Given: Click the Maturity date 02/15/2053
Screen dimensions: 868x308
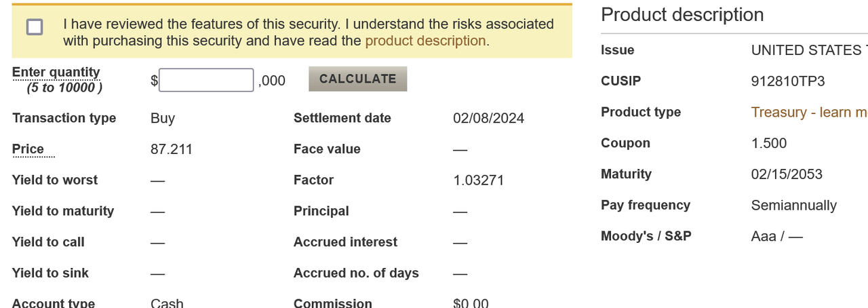Looking at the screenshot, I should tap(787, 174).
